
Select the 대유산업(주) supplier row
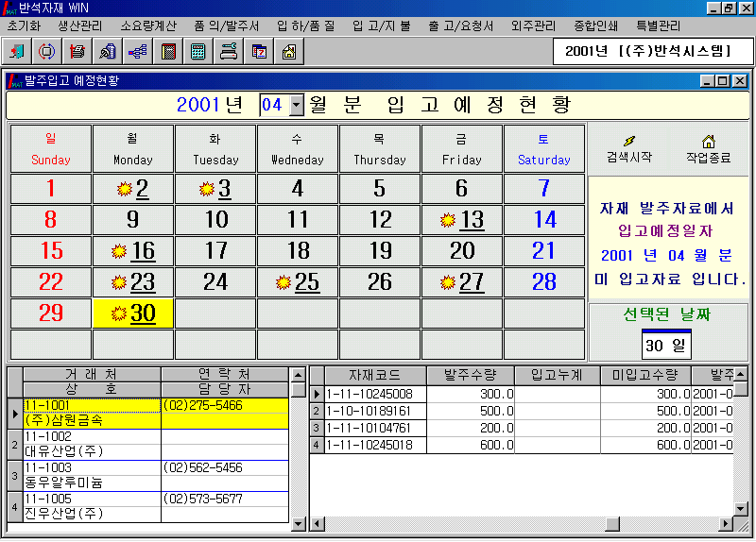[85, 444]
